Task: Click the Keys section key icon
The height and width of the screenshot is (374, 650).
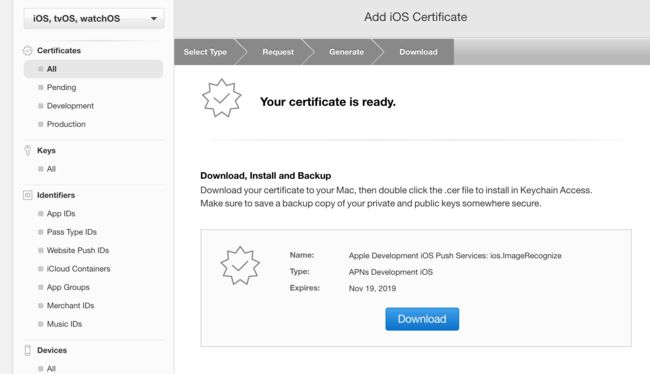Action: pyautogui.click(x=27, y=151)
